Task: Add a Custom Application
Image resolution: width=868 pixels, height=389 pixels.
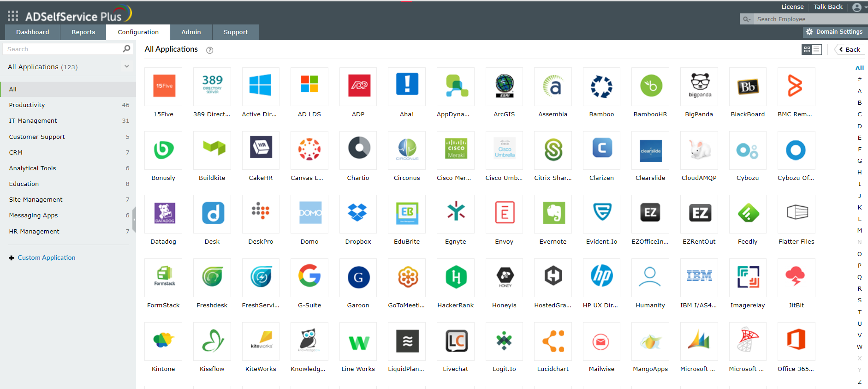Action: [42, 257]
